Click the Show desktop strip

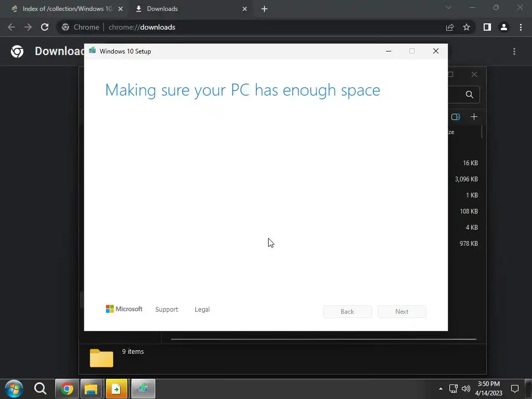coord(529,389)
